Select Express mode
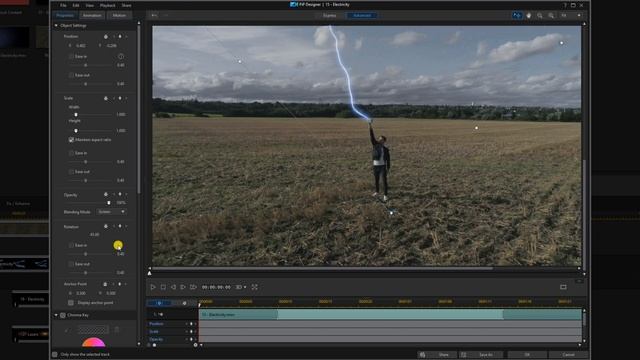 (329, 16)
